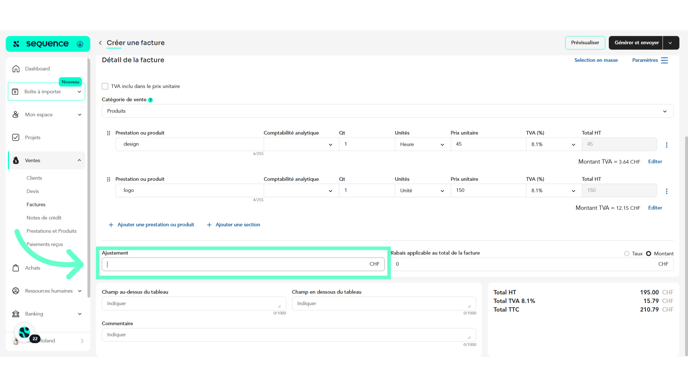Image resolution: width=688 pixels, height=387 pixels.
Task: Open Devis under Ventes
Action: coord(32,191)
